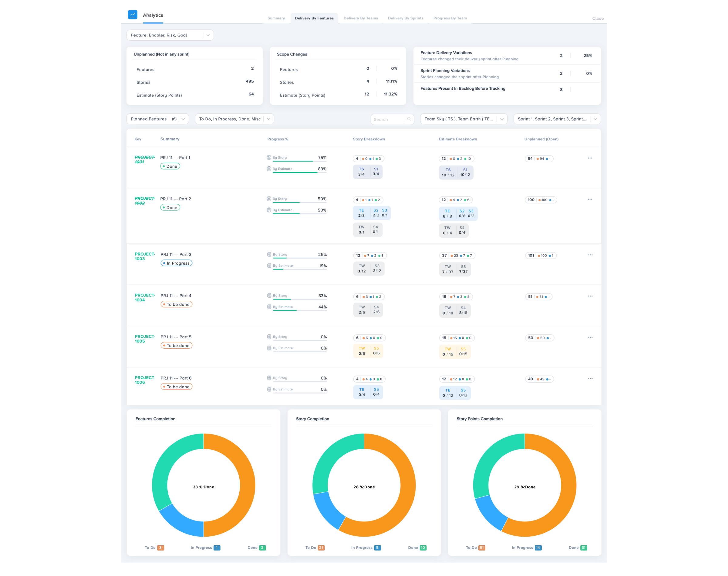Screen dimensions: 728x576
Task: Open the ellipsis menu on PROJECT-1004 row
Action: coord(590,296)
